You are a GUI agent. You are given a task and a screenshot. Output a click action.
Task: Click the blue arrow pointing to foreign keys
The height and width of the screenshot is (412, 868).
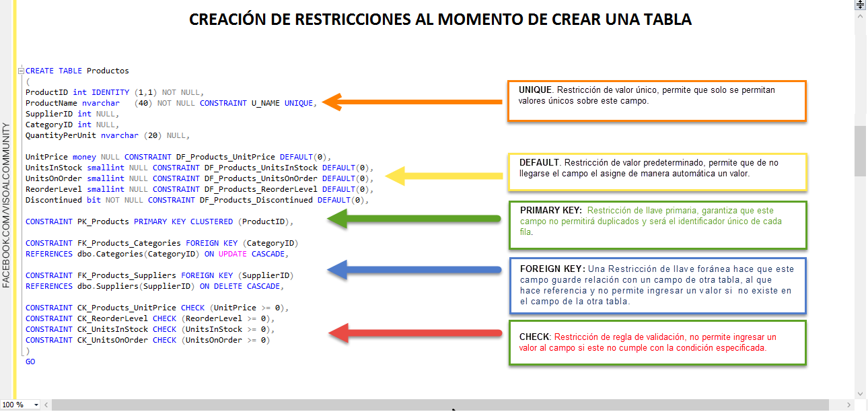point(414,270)
